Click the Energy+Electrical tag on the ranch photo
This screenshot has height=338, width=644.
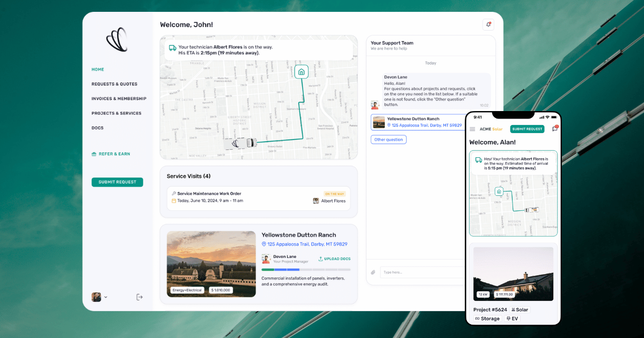187,290
